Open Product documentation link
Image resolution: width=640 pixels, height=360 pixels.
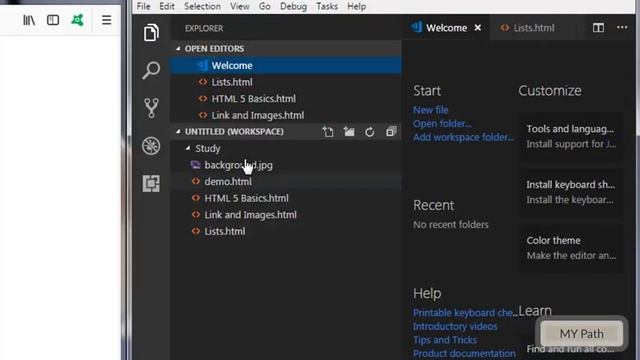[464, 353]
